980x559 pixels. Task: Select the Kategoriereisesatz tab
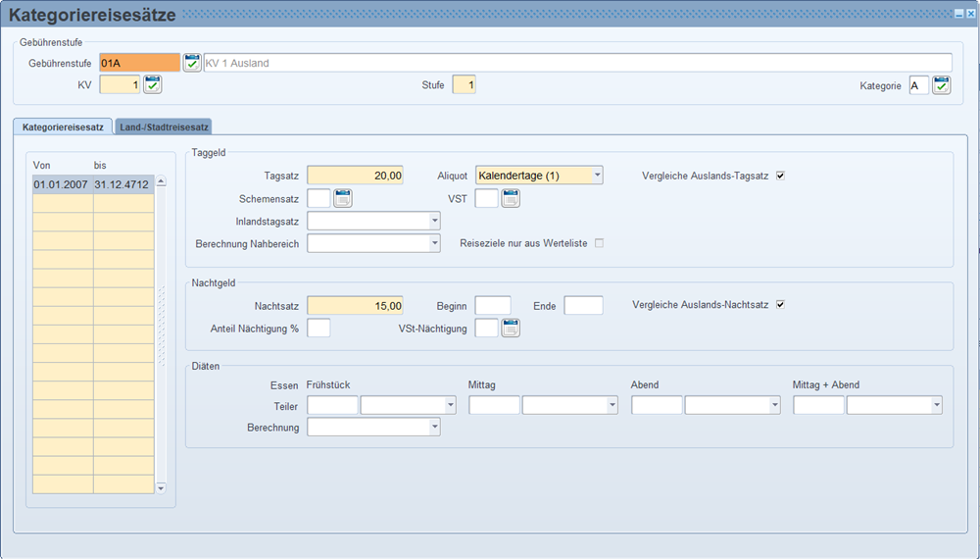coord(63,127)
